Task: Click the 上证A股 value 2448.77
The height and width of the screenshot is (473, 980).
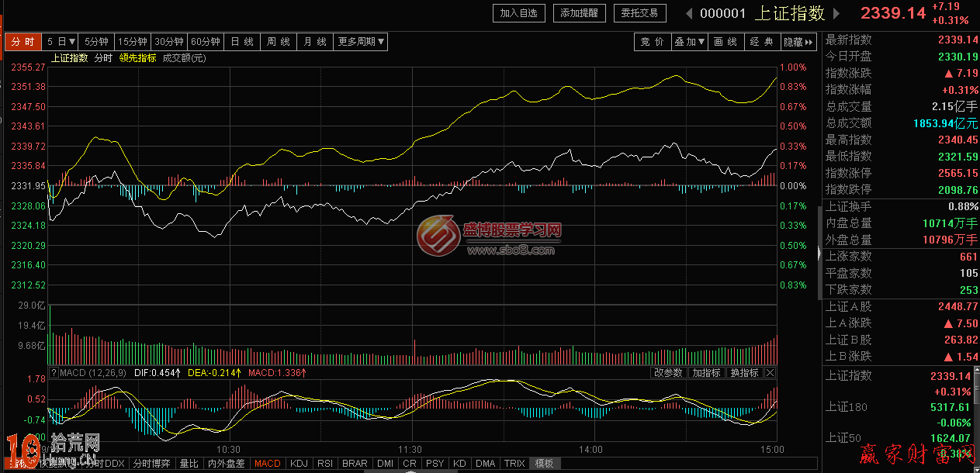Action: pyautogui.click(x=958, y=307)
